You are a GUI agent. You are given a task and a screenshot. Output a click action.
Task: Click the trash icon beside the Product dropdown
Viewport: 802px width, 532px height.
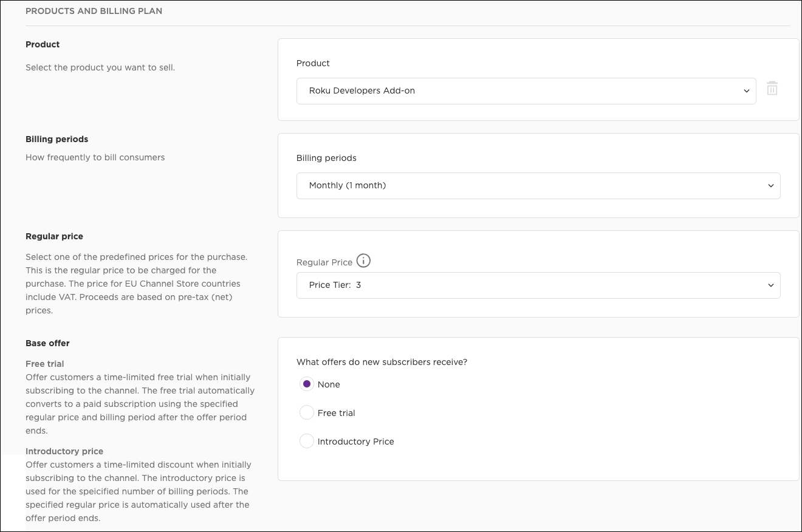coord(772,89)
